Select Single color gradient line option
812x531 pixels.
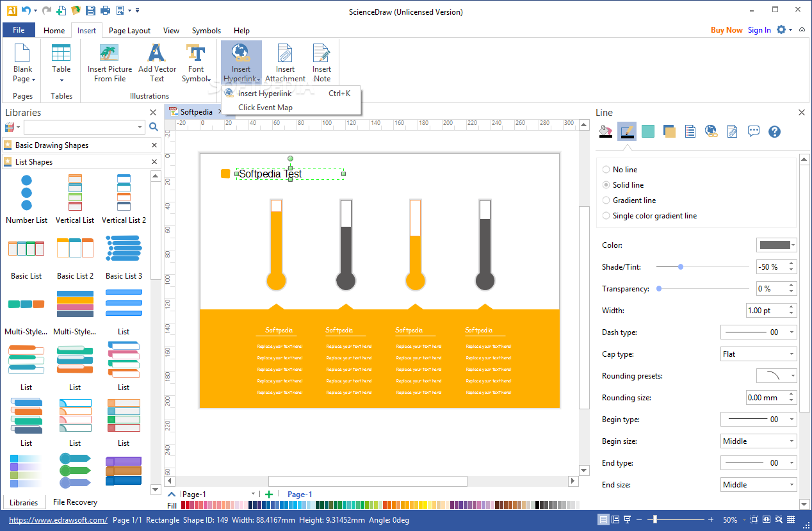(649, 216)
